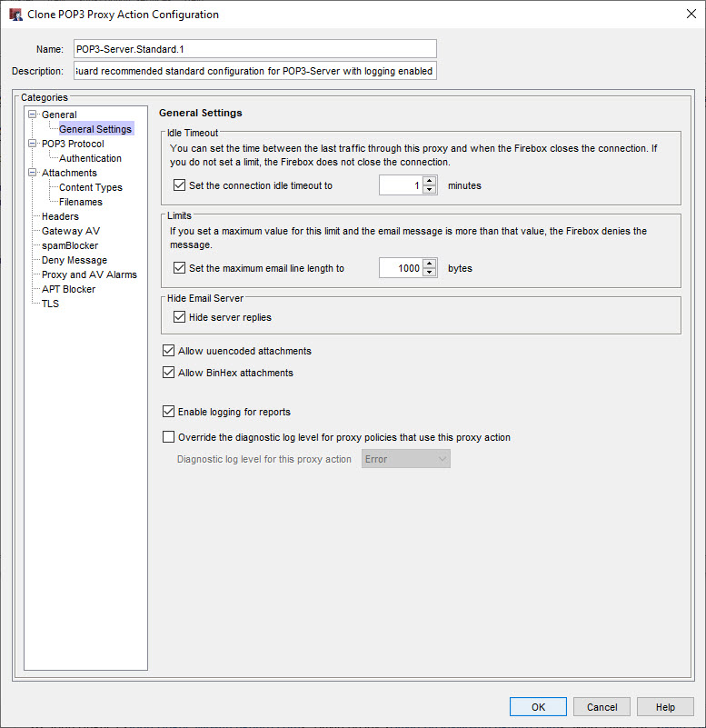Disable Enable logging for reports

(168, 412)
